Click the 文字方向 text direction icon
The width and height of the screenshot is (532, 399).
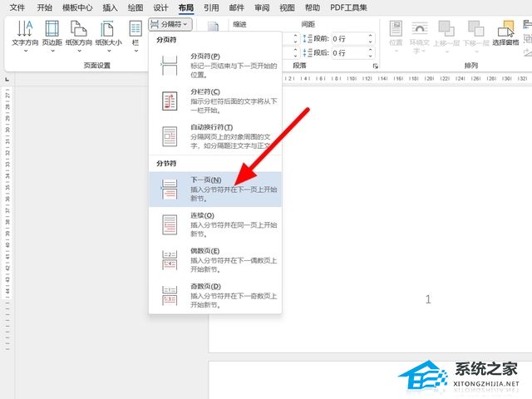coord(25,28)
